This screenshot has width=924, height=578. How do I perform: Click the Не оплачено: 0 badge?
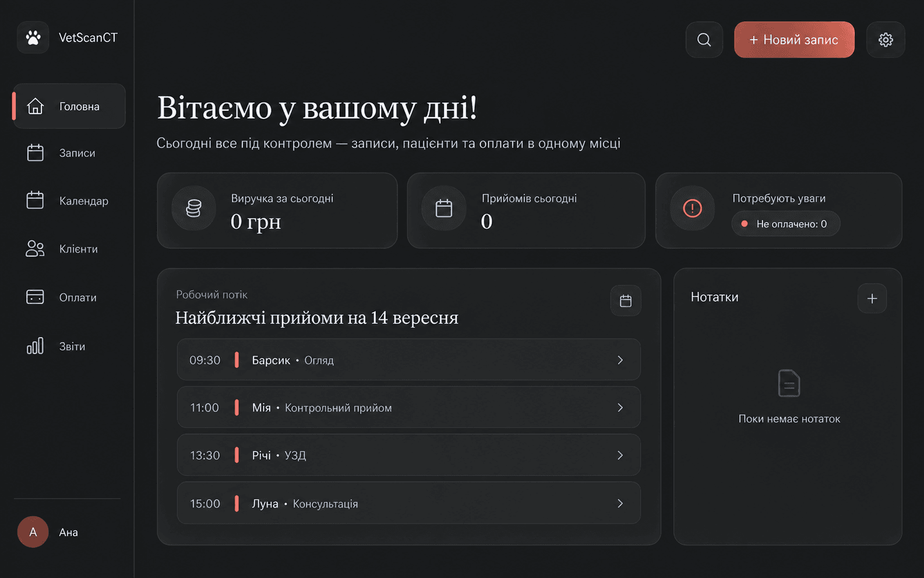(785, 224)
